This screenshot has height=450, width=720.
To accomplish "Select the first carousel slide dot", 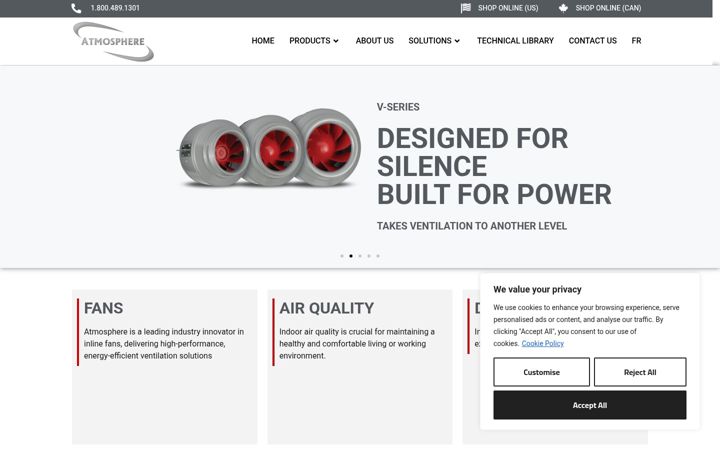I will 342,256.
